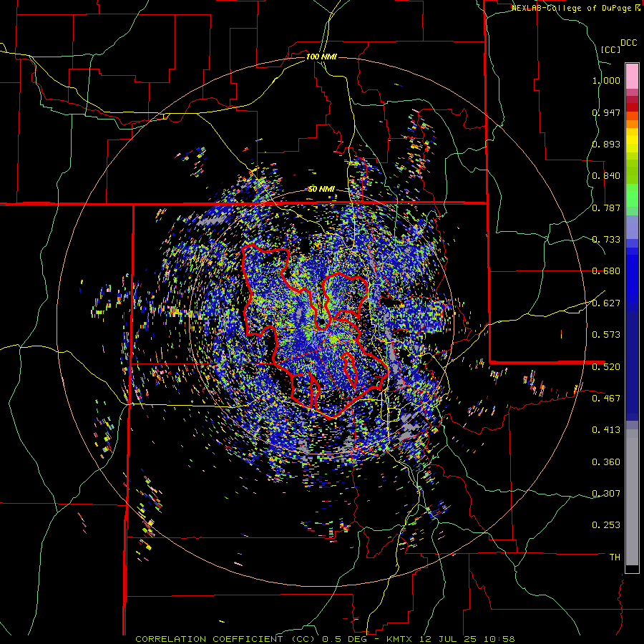Click the 0.360 value on the color scale
This screenshot has height=644, width=644.
pos(606,462)
